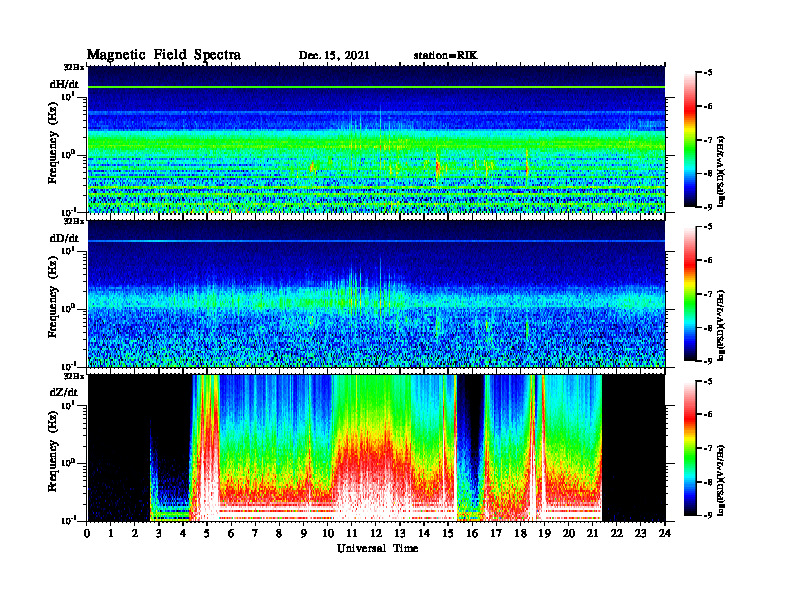Viewport: 792px width, 612px height.
Task: Click the "10" hour tick label
Action: click(x=328, y=534)
